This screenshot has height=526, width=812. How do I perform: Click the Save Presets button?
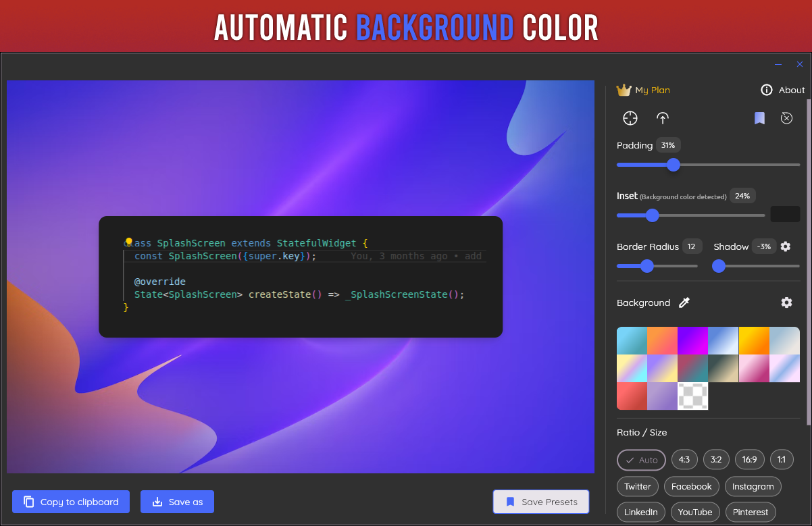point(541,502)
